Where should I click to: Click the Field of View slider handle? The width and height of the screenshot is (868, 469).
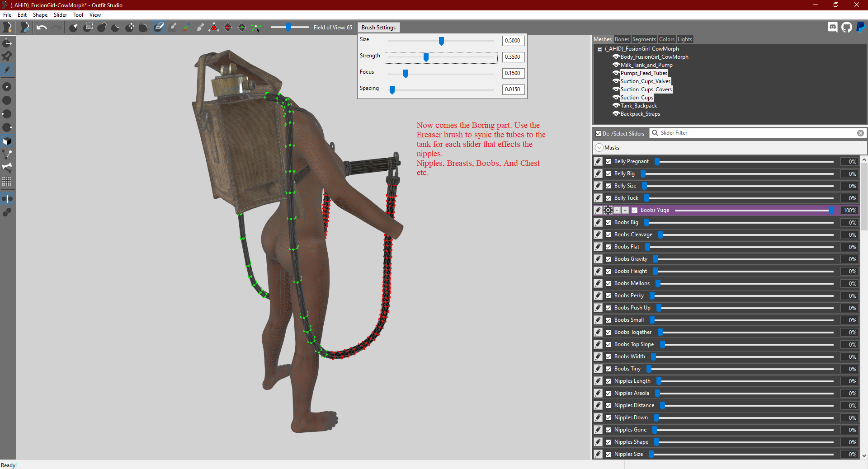[288, 28]
